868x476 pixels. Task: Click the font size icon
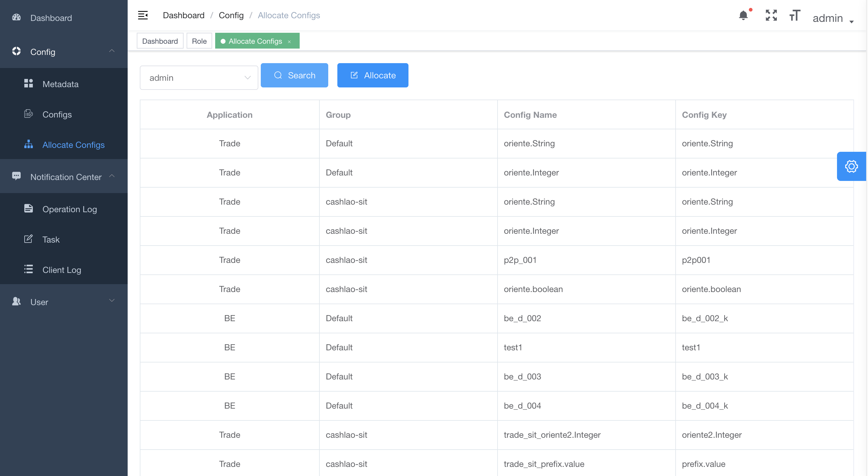pyautogui.click(x=794, y=15)
